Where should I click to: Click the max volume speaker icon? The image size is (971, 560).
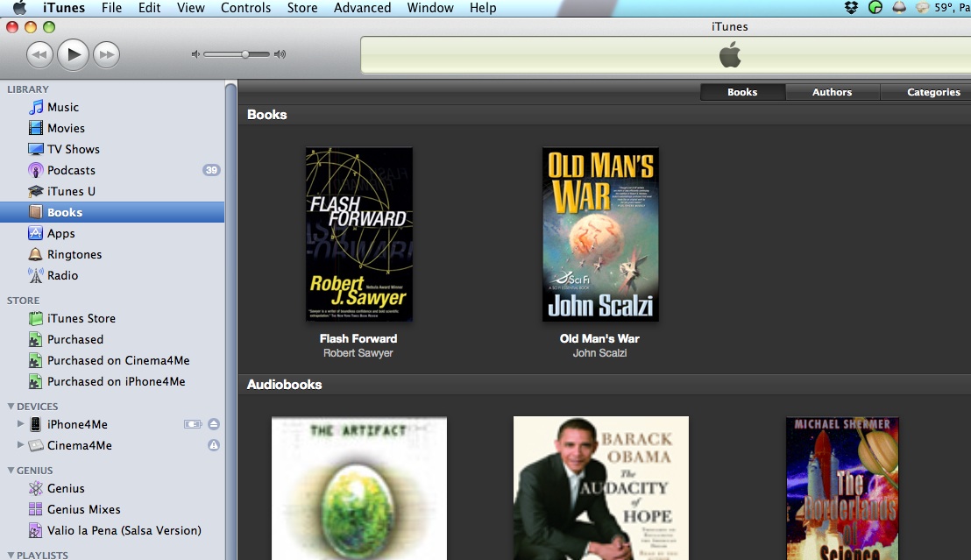point(280,54)
